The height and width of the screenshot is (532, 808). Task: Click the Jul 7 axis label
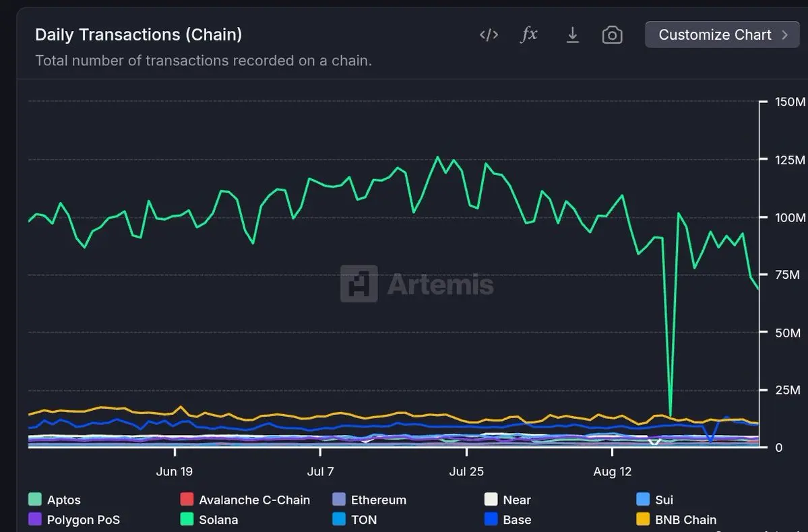(321, 471)
